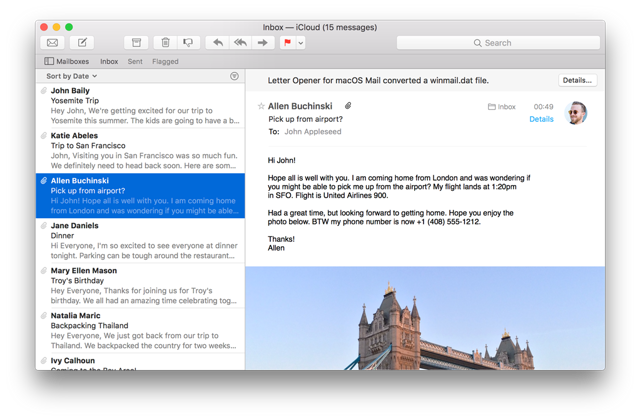The width and height of the screenshot is (640, 420).
Task: Open the Sent mailbox in favorites bar
Action: coord(135,61)
